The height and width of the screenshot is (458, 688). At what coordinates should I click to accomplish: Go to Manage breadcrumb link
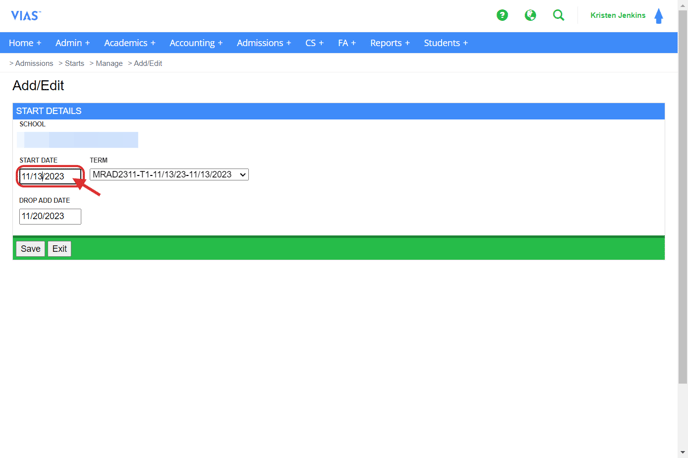coord(109,63)
